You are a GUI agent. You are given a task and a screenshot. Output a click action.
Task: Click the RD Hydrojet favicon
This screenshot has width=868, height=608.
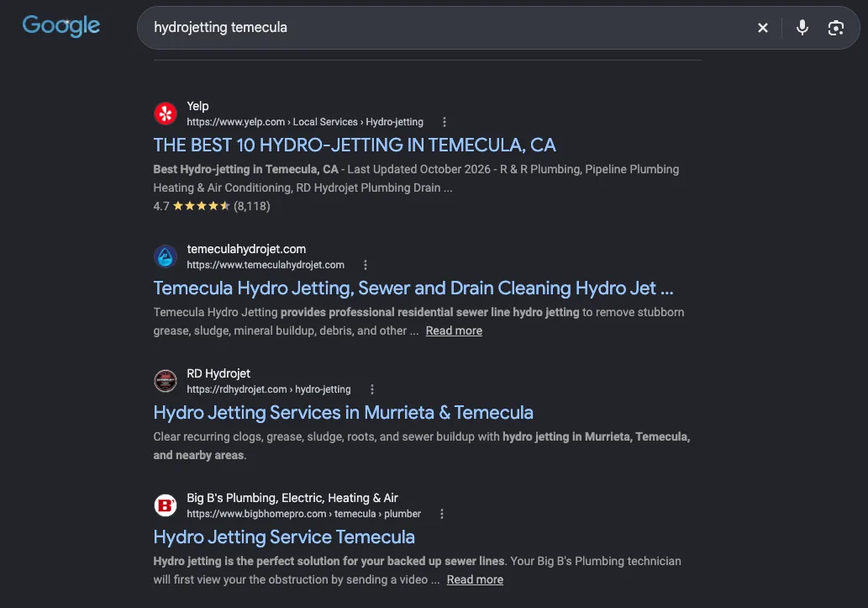[165, 381]
